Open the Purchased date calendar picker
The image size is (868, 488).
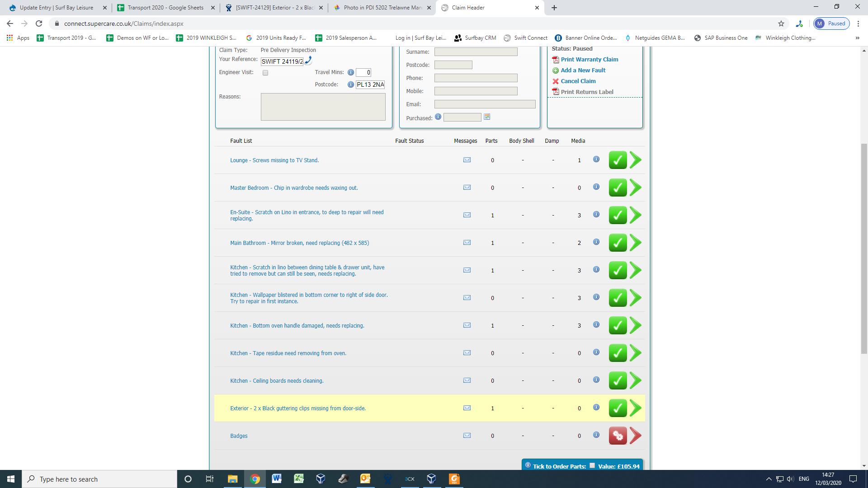click(487, 117)
